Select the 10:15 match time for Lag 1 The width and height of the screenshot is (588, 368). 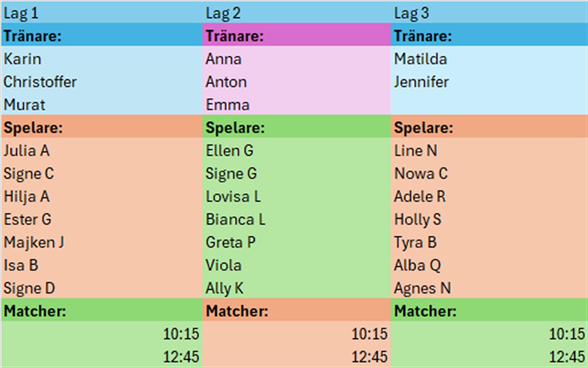point(102,334)
